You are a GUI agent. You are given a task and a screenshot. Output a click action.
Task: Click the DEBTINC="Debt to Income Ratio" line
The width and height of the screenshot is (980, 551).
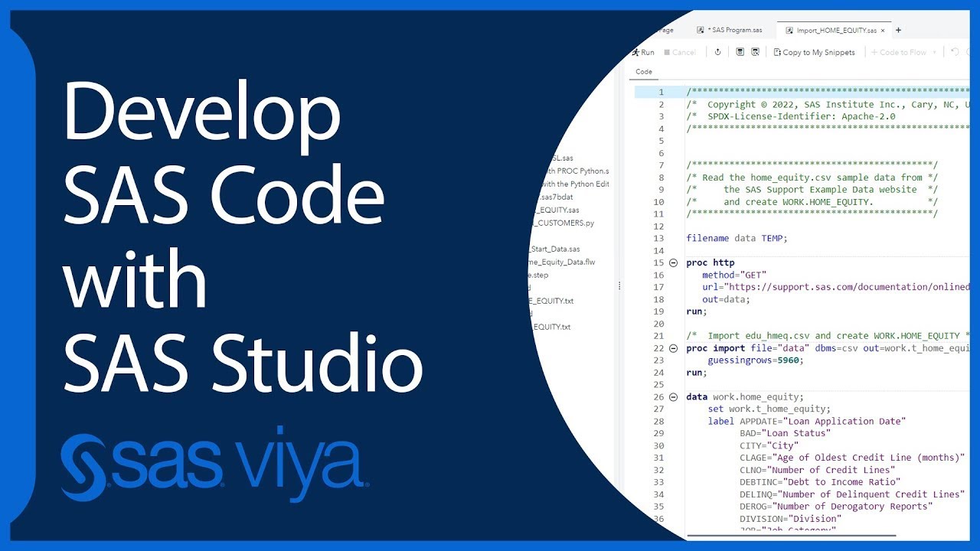click(820, 482)
